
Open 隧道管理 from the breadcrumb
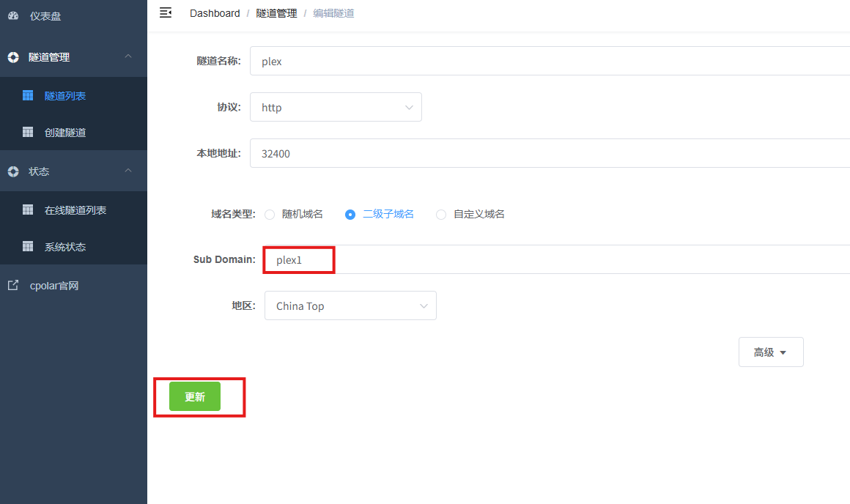276,13
